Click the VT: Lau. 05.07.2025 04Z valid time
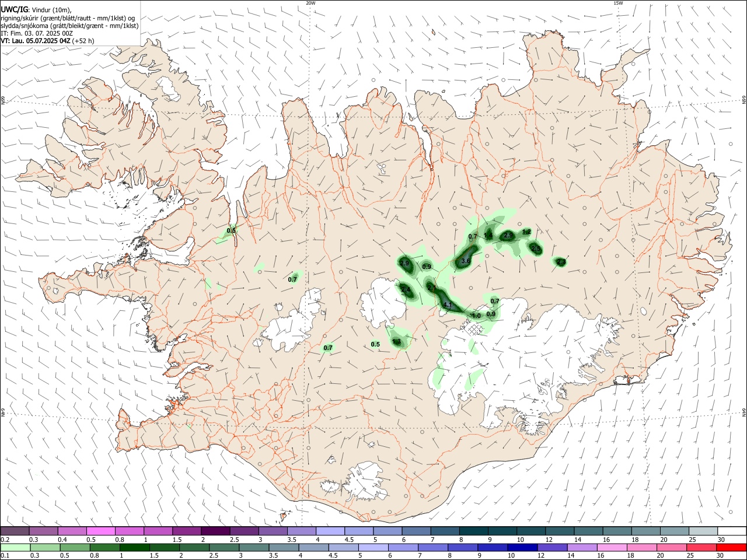This screenshot has width=747, height=560. click(36, 41)
